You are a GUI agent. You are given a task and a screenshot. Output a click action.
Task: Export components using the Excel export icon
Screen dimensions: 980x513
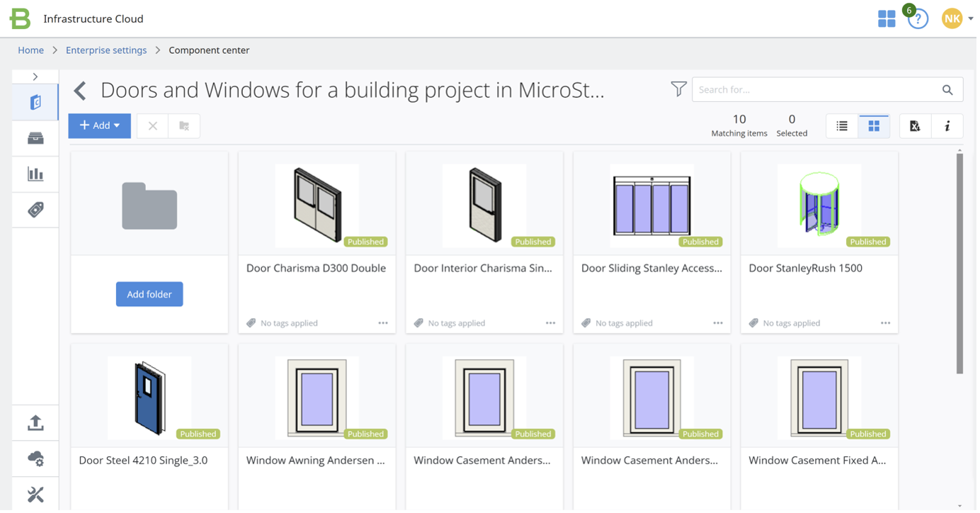[x=913, y=125]
